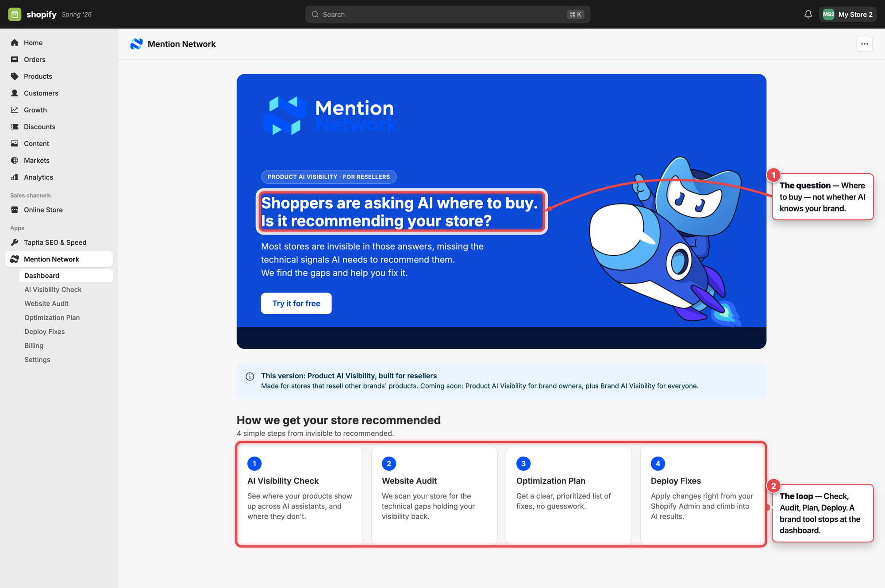Viewport: 885px width, 588px height.
Task: Open the My Store 2 account menu
Action: pos(847,14)
